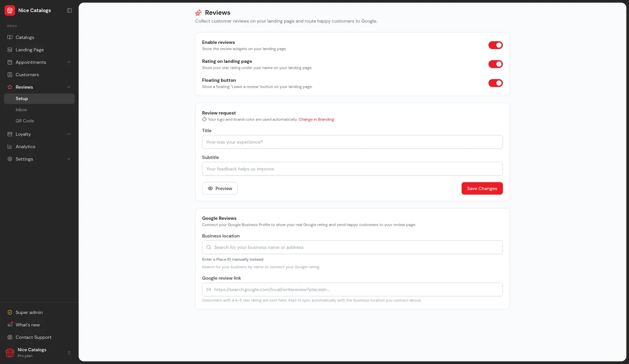Click the Save Changes button
629x364 pixels.
(482, 188)
